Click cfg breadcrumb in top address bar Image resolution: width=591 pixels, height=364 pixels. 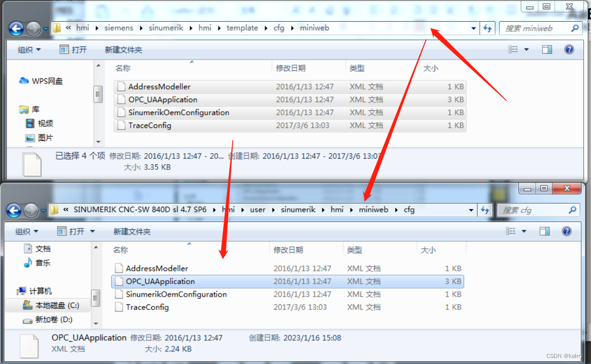click(x=279, y=28)
